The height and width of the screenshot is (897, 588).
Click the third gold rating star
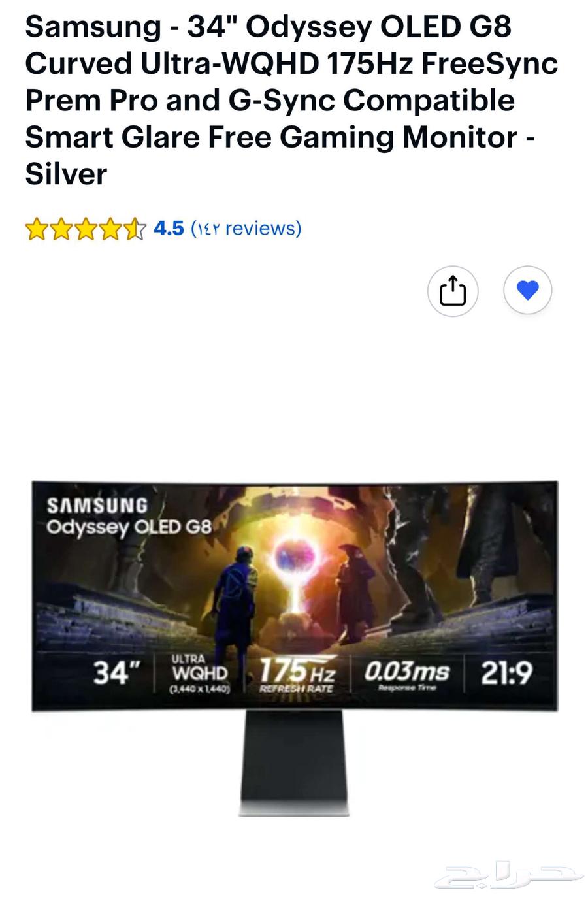click(85, 229)
